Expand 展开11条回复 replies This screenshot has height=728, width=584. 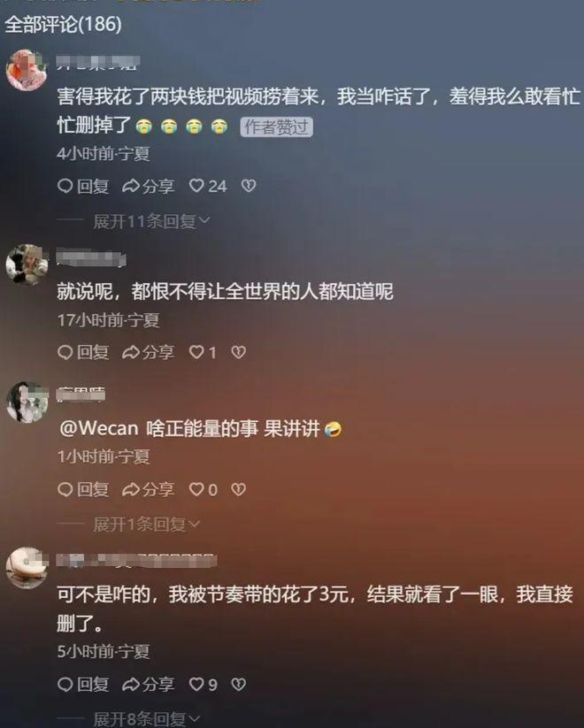[x=151, y=221]
